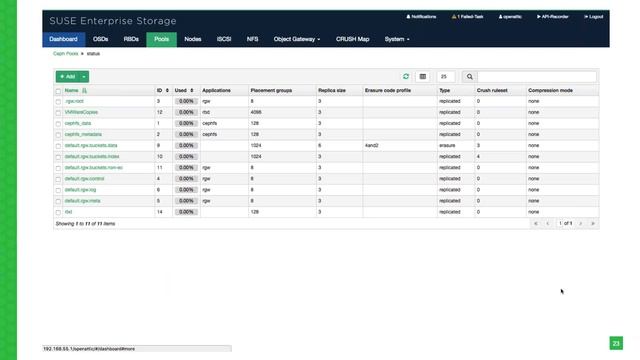
Task: Click the Erasure code profile column header
Action: (388, 90)
